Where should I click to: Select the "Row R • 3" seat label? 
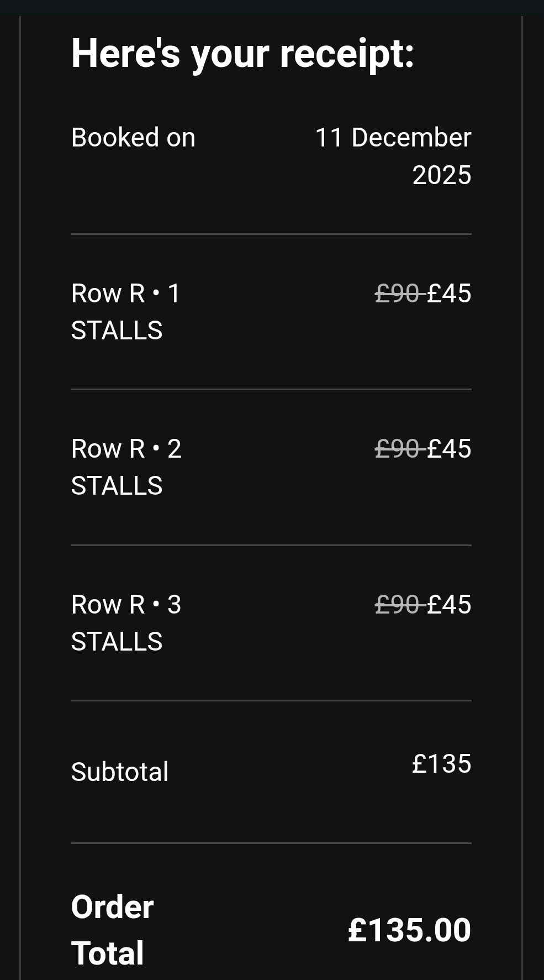[126, 605]
